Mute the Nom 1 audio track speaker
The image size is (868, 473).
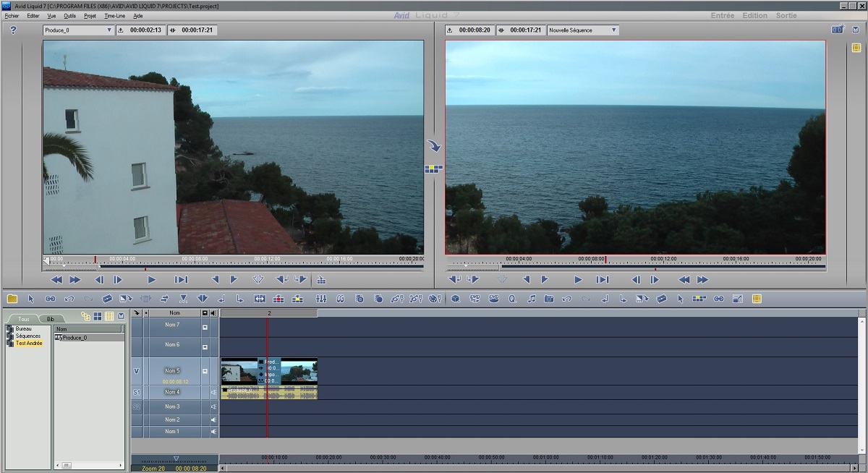pos(213,432)
